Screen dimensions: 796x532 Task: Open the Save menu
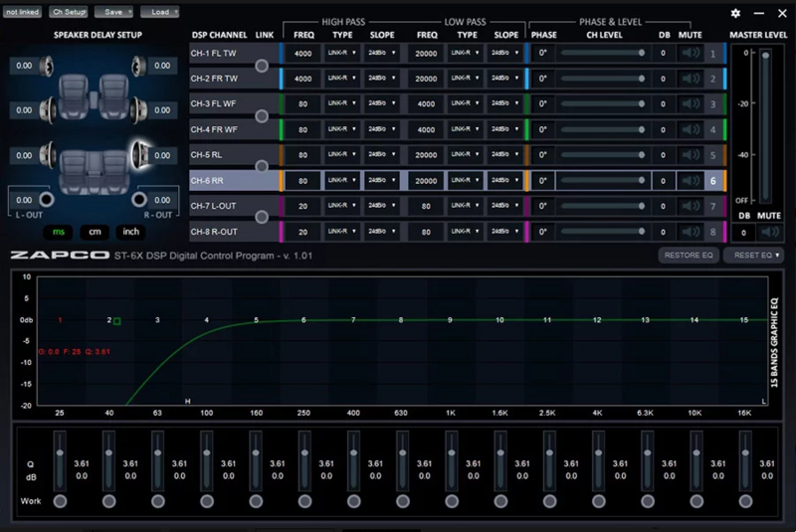(x=114, y=12)
